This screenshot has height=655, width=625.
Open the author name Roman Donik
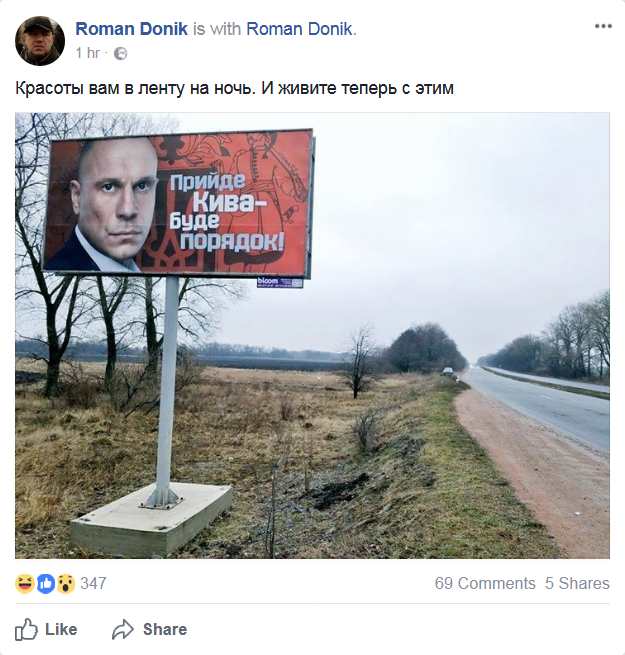pyautogui.click(x=132, y=29)
